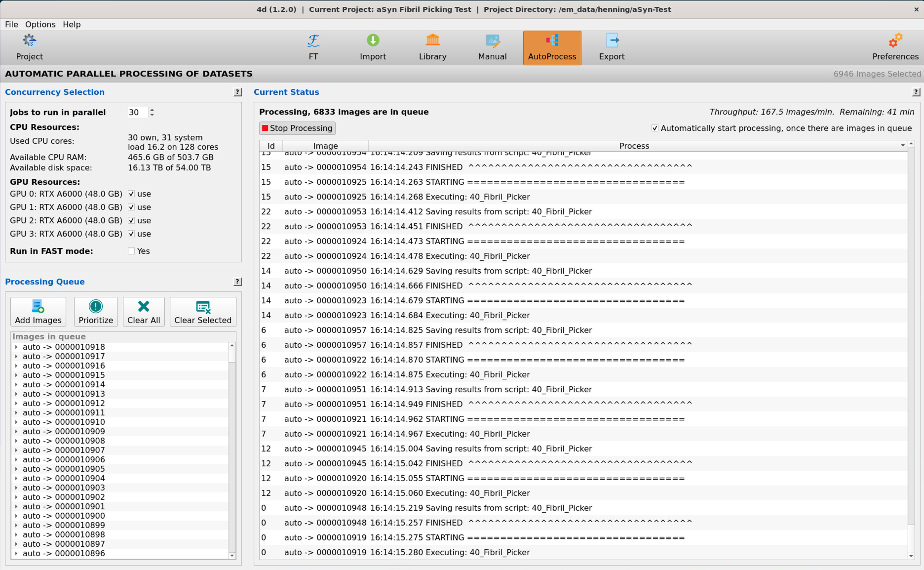Viewport: 924px width, 570px height.
Task: Select the AutoProcess toolbar icon
Action: (x=552, y=47)
